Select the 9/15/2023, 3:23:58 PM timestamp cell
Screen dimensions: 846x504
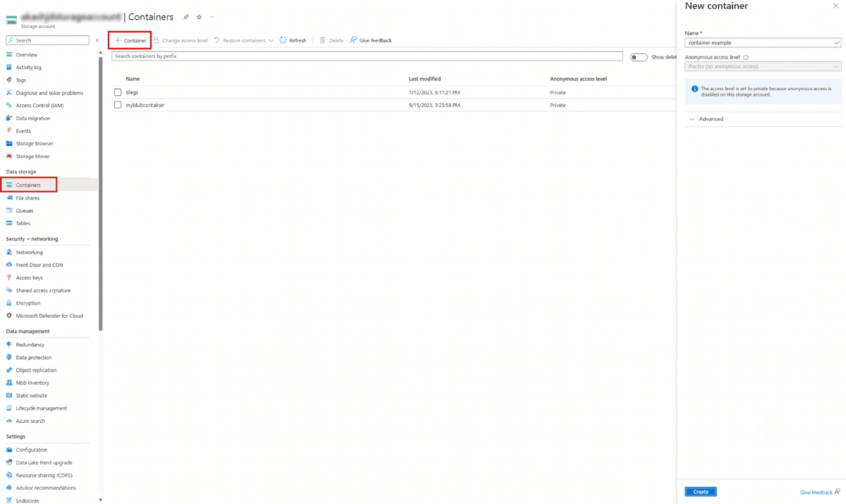pyautogui.click(x=434, y=105)
